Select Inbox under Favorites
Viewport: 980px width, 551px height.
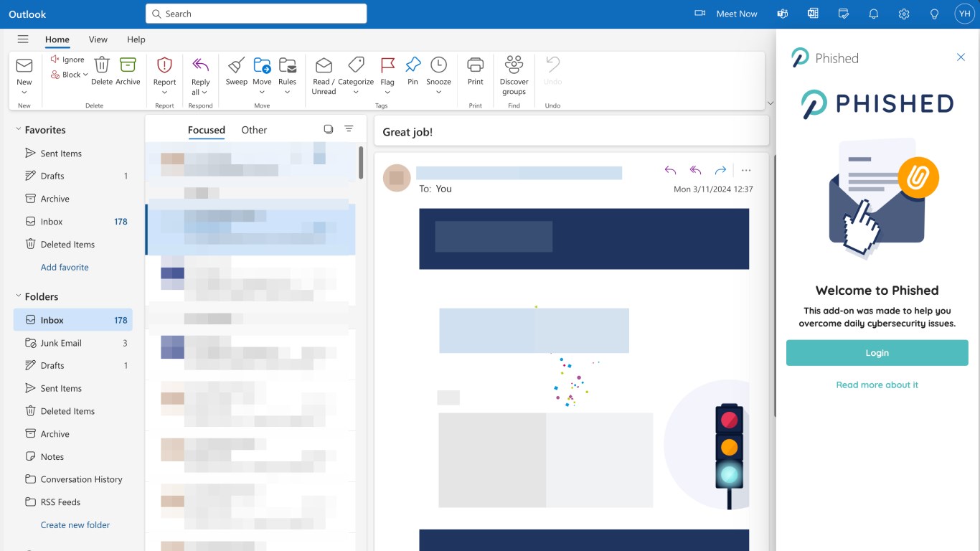pos(73,222)
